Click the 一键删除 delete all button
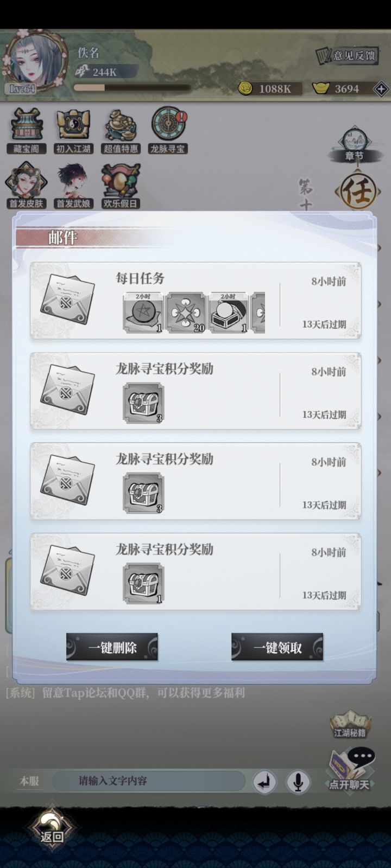 pos(112,647)
